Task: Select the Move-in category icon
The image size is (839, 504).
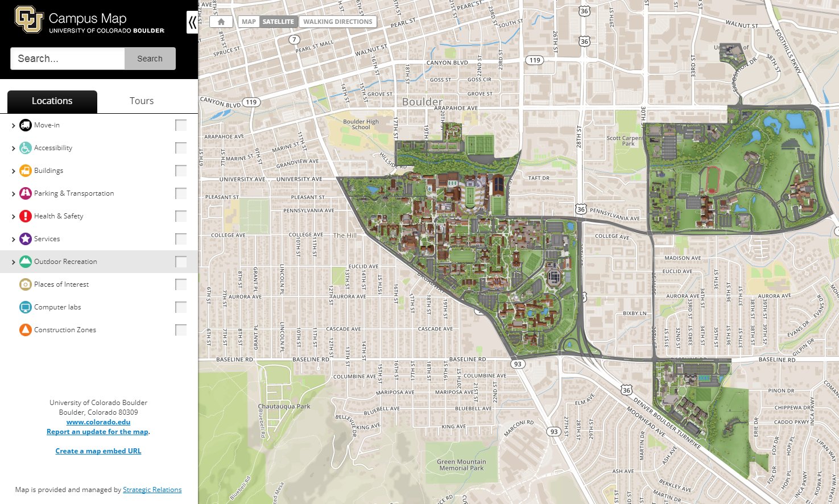Action: [26, 125]
